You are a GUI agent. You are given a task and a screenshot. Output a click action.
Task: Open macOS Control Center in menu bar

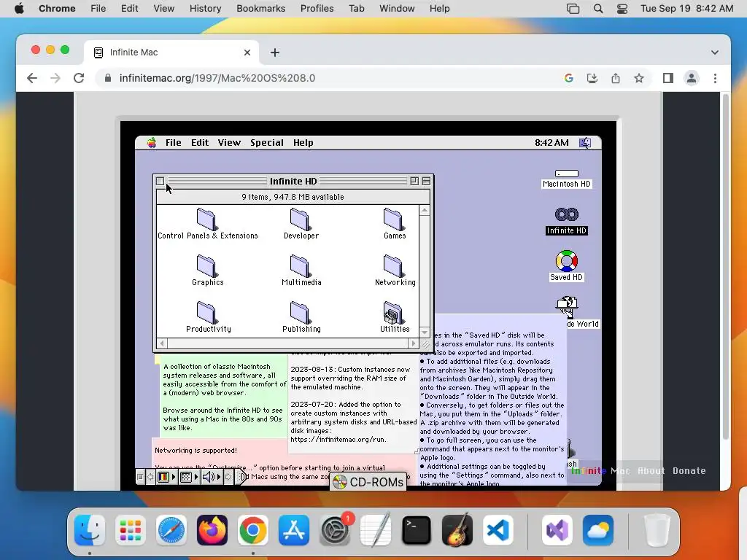click(x=622, y=9)
